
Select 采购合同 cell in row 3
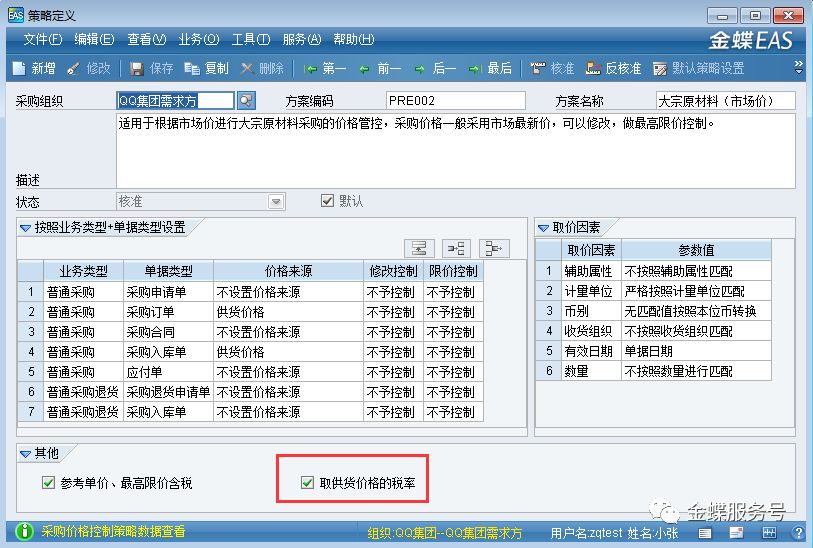click(x=169, y=332)
